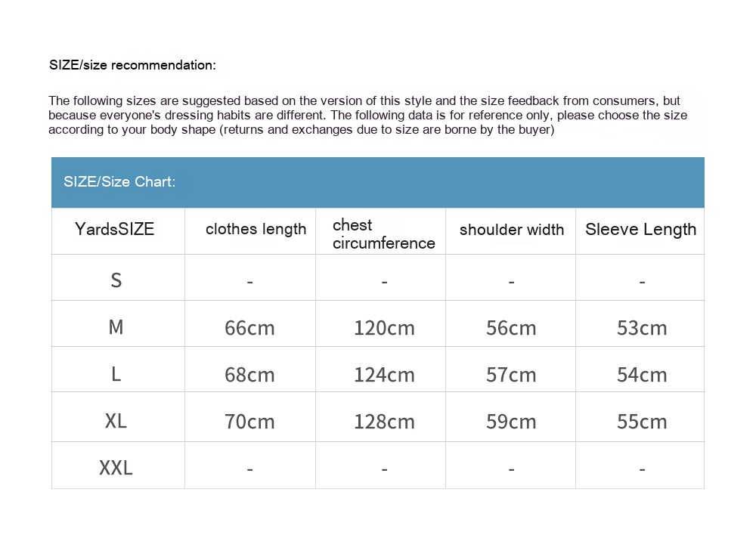Select the 54cm sleeve length cell
This screenshot has height=535, width=756.
(642, 375)
